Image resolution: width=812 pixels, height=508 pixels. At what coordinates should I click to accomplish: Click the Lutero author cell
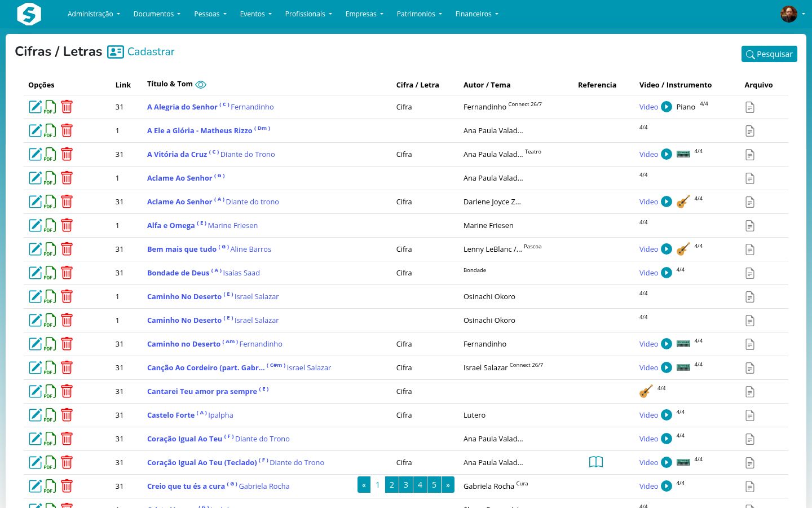point(474,415)
